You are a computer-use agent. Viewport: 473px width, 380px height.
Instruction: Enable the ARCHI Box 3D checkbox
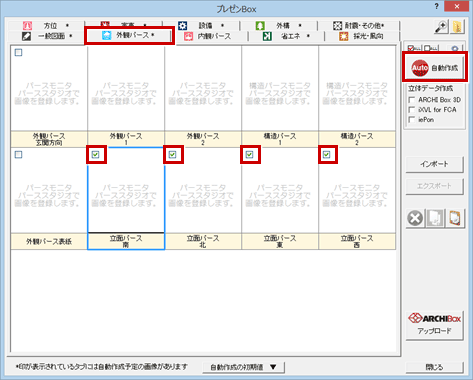(x=412, y=100)
